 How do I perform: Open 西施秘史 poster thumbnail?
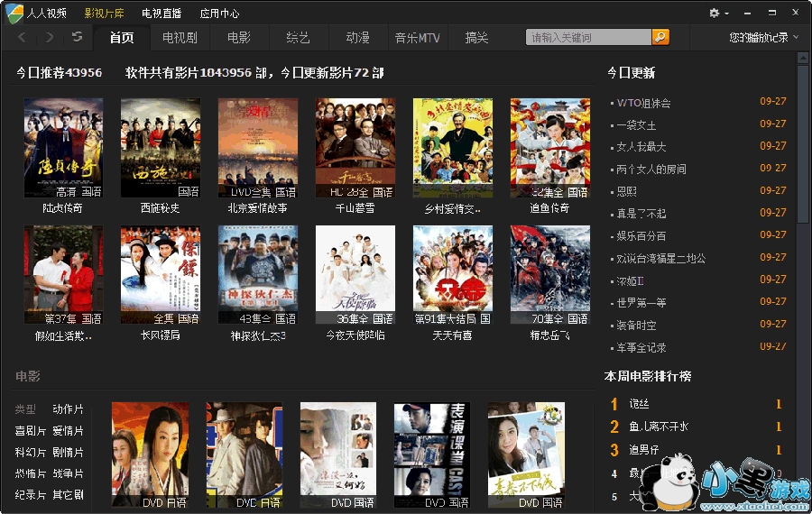coord(161,148)
